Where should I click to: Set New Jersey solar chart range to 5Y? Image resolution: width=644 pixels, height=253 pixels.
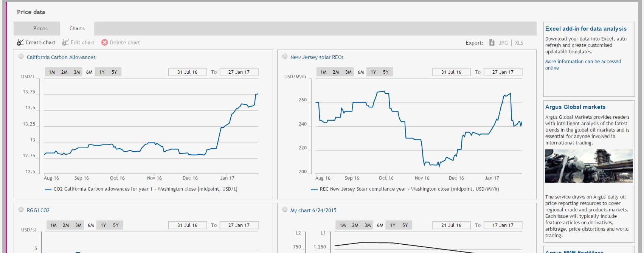tap(385, 72)
